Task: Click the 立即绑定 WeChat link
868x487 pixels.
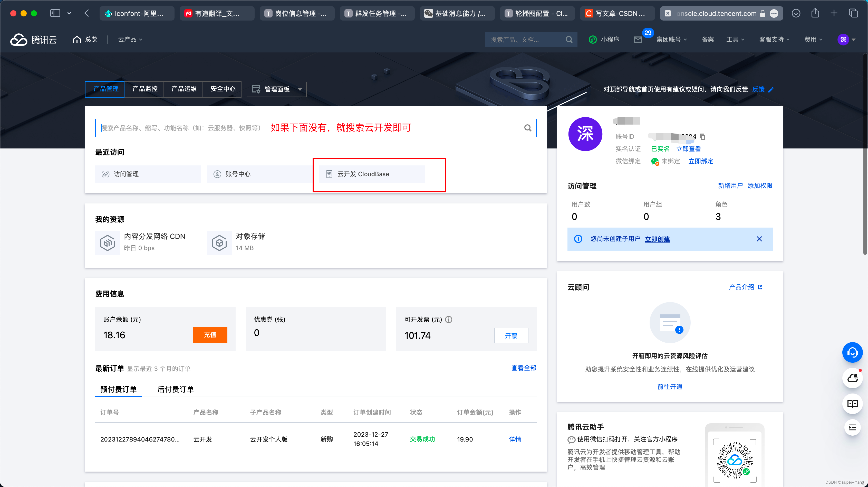Action: tap(701, 161)
